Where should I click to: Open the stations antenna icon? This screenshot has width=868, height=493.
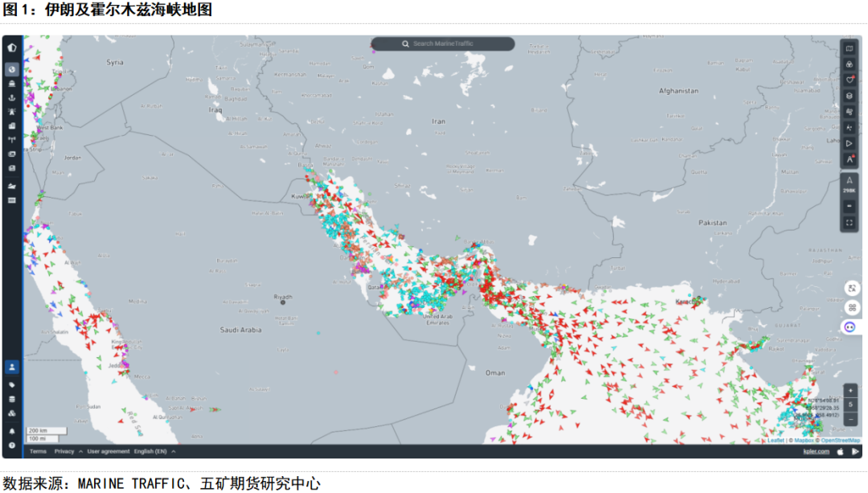(x=11, y=140)
